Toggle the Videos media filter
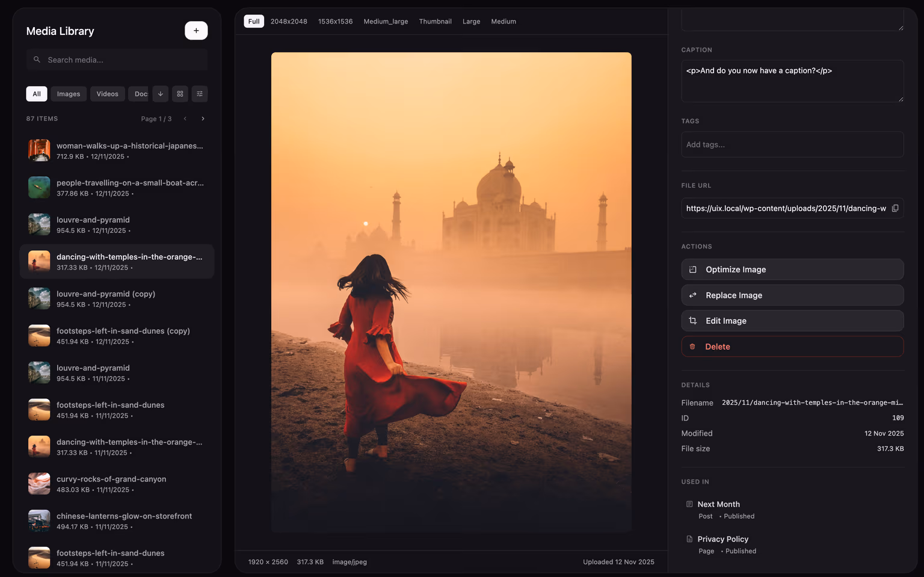Image resolution: width=924 pixels, height=577 pixels. [107, 94]
